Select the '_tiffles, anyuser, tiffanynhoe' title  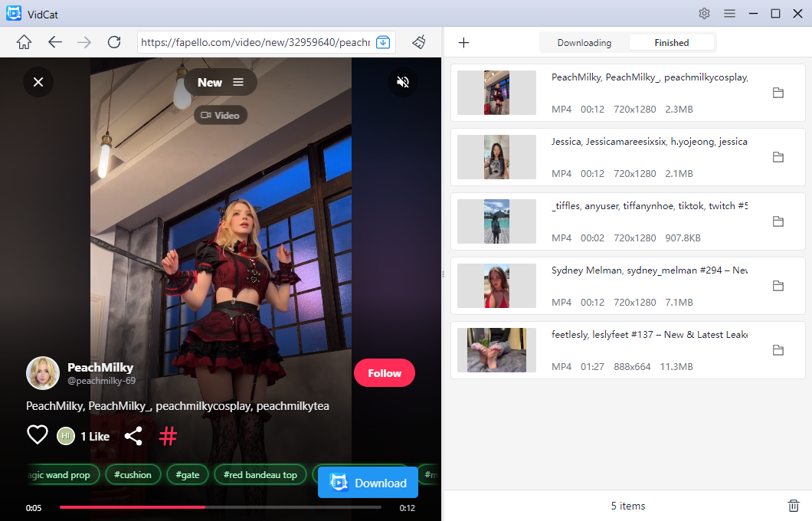(650, 205)
